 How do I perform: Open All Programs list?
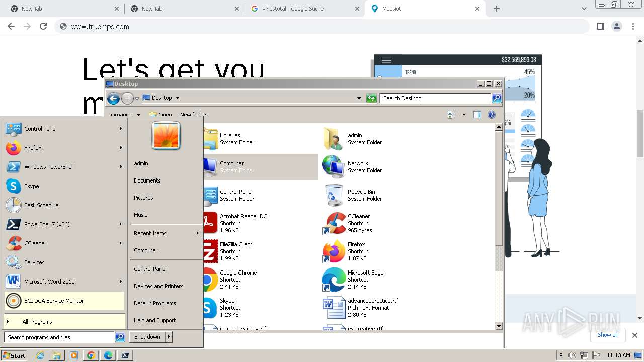point(64,322)
